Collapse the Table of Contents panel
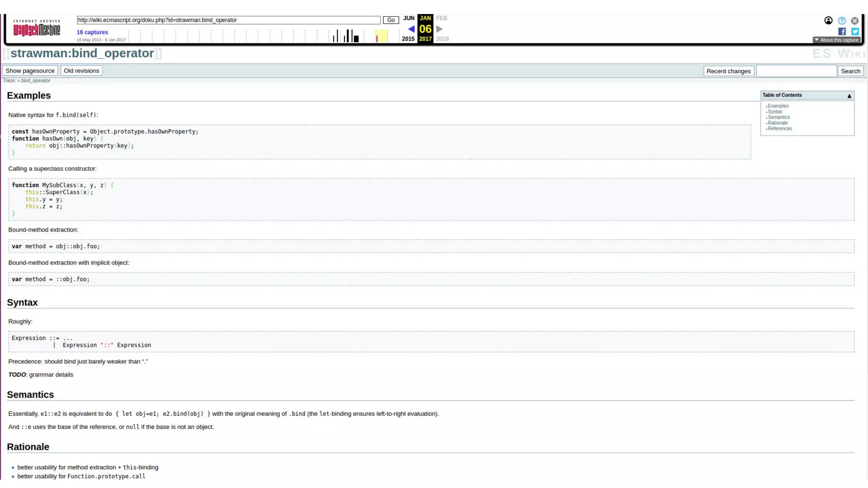Screen dimensions: 868x488 coord(849,96)
